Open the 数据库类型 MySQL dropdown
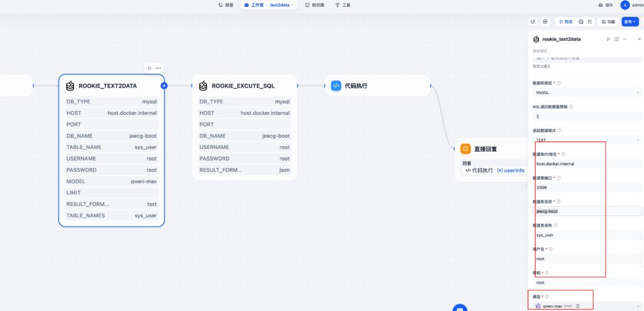Screen dimensions: 644x311 pyautogui.click(x=585, y=93)
